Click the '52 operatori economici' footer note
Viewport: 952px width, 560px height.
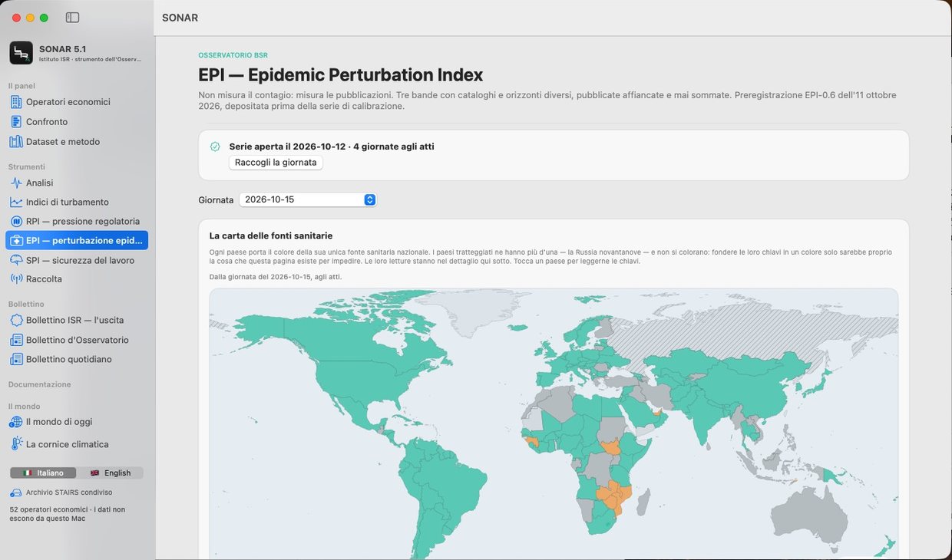point(68,514)
